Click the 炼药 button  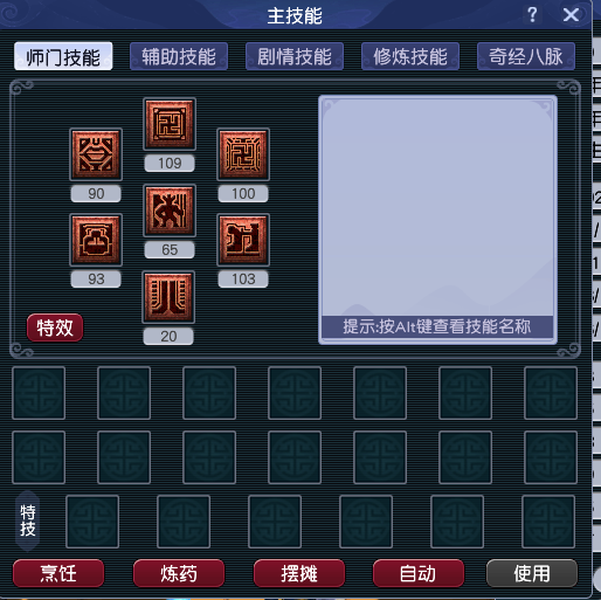179,574
